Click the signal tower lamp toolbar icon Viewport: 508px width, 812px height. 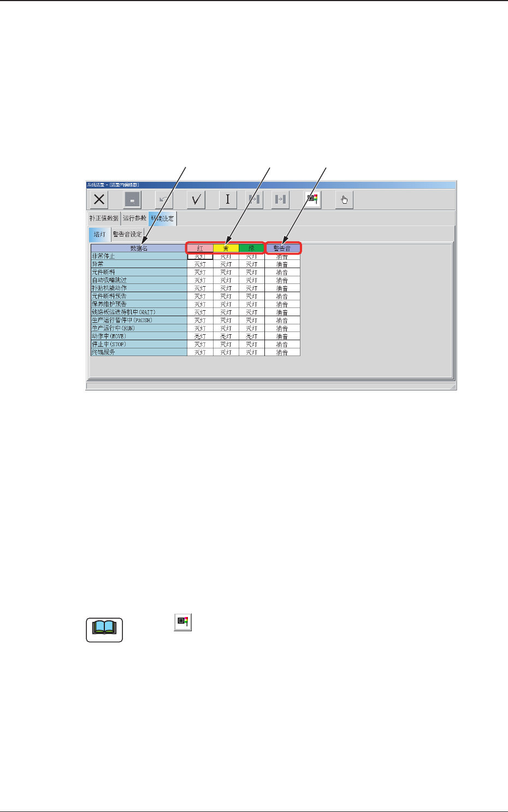[x=312, y=199]
